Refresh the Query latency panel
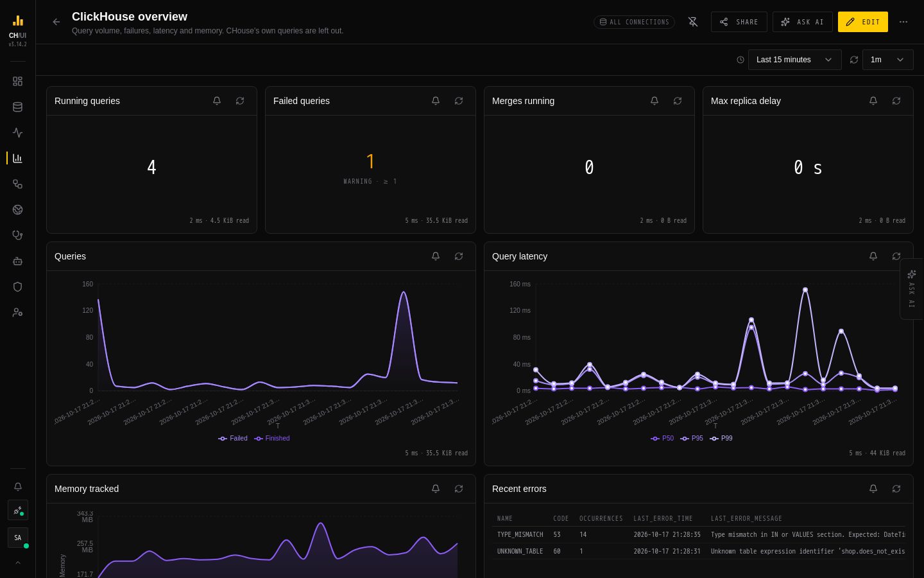 tap(896, 256)
